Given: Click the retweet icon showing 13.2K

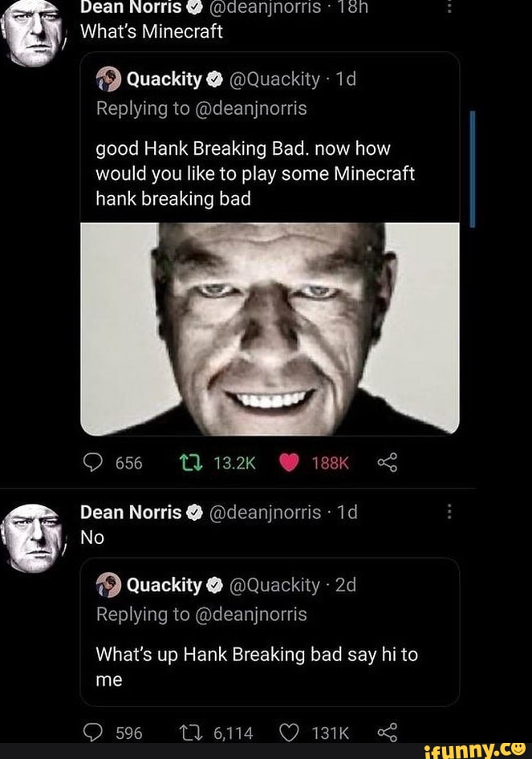Looking at the screenshot, I should 189,462.
